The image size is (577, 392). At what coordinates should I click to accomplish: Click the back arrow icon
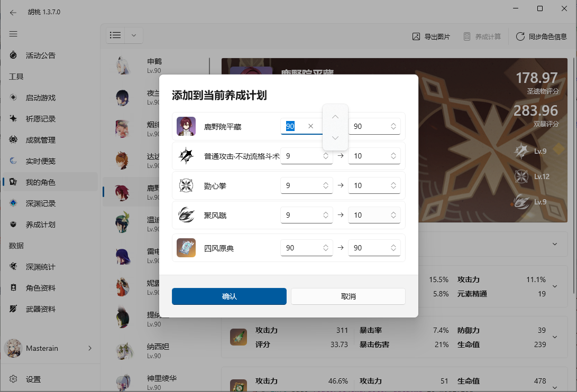pyautogui.click(x=13, y=13)
